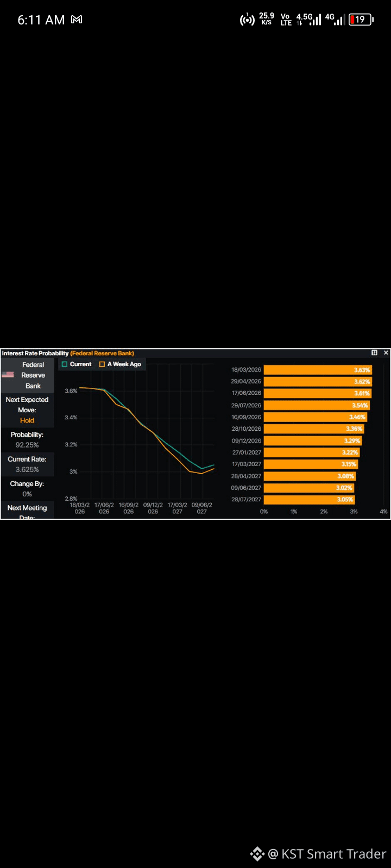Click the 2.8% y-axis label
The height and width of the screenshot is (868, 391).
click(71, 498)
